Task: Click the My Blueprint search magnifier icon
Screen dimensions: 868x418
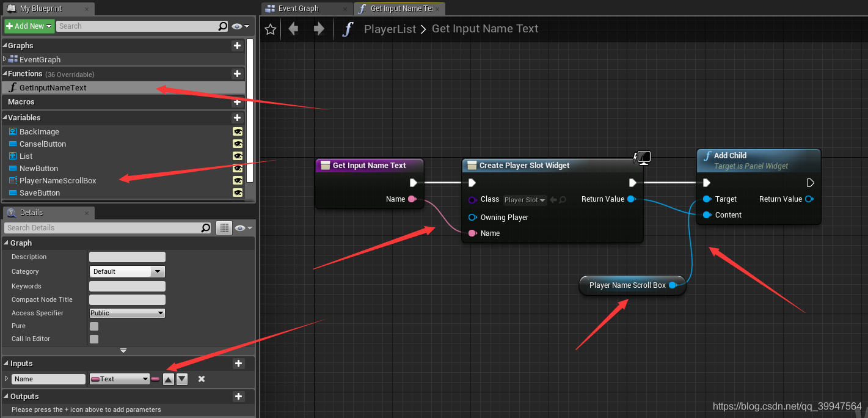Action: pyautogui.click(x=223, y=26)
